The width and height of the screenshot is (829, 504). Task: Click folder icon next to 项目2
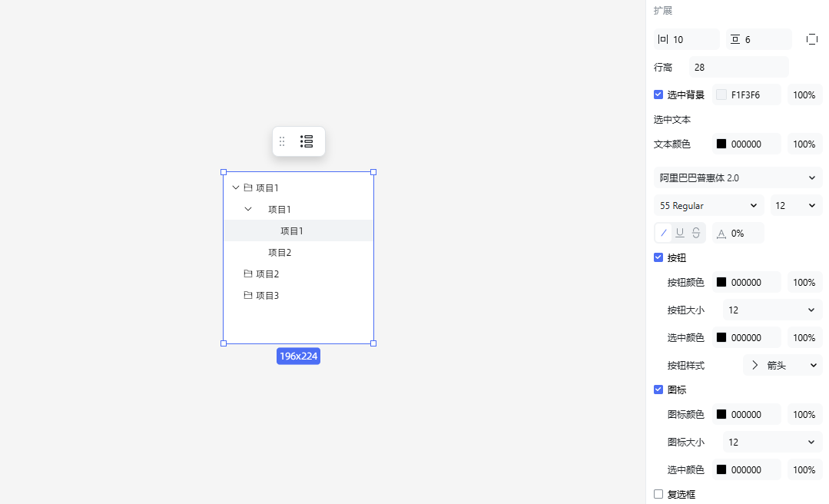[x=247, y=274]
